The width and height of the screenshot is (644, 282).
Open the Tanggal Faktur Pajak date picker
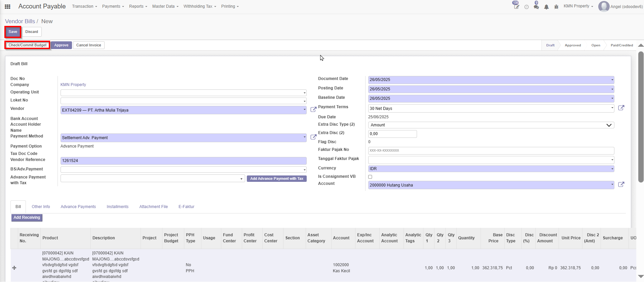[x=491, y=160]
